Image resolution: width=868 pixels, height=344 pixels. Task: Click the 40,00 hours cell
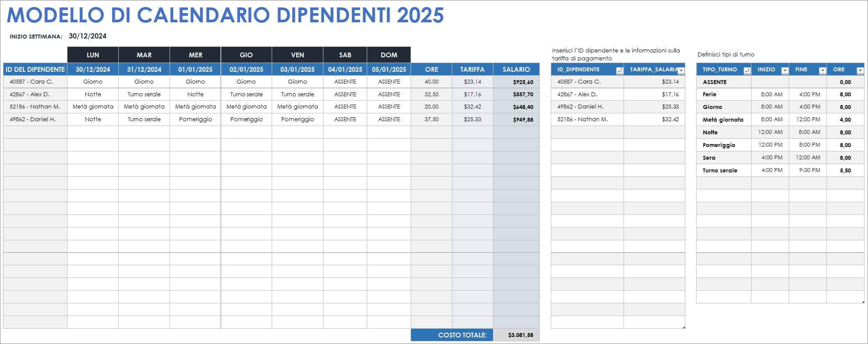tap(432, 82)
